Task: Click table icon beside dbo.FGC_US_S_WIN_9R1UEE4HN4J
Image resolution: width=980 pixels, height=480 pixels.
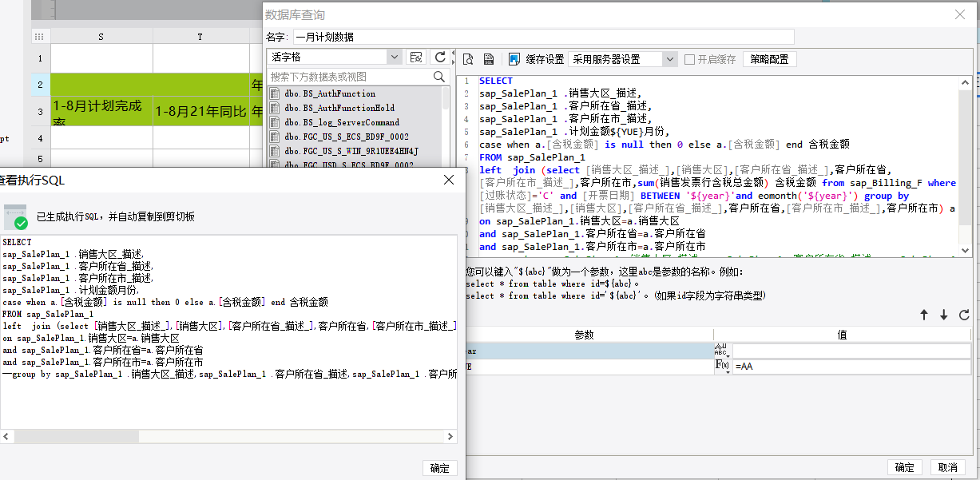Action: click(275, 151)
